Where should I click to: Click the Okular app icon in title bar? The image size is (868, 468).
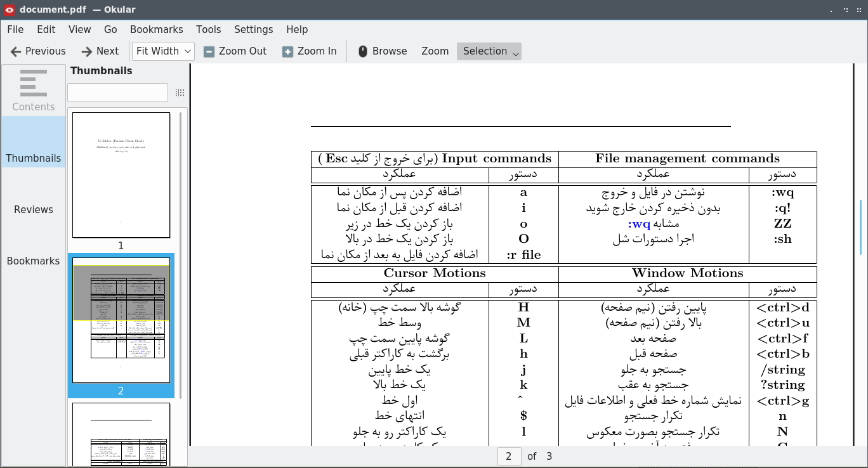(x=10, y=10)
